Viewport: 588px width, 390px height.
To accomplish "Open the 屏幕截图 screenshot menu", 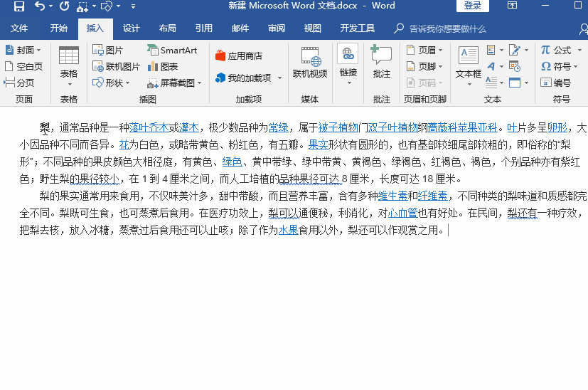I will (174, 83).
